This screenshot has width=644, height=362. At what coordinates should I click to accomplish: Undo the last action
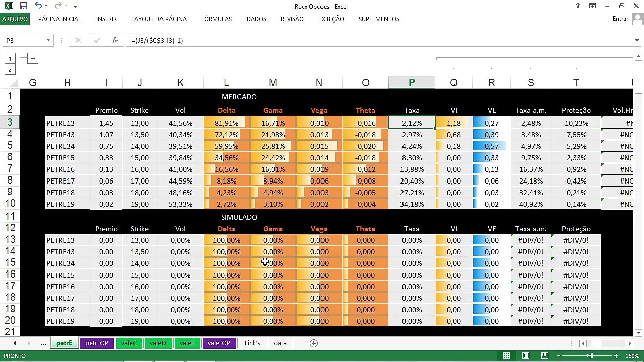click(x=38, y=6)
